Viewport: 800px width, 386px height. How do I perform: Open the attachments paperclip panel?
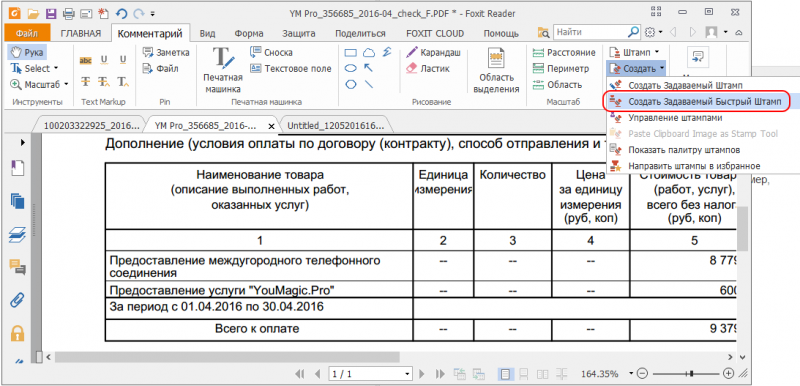[x=17, y=300]
